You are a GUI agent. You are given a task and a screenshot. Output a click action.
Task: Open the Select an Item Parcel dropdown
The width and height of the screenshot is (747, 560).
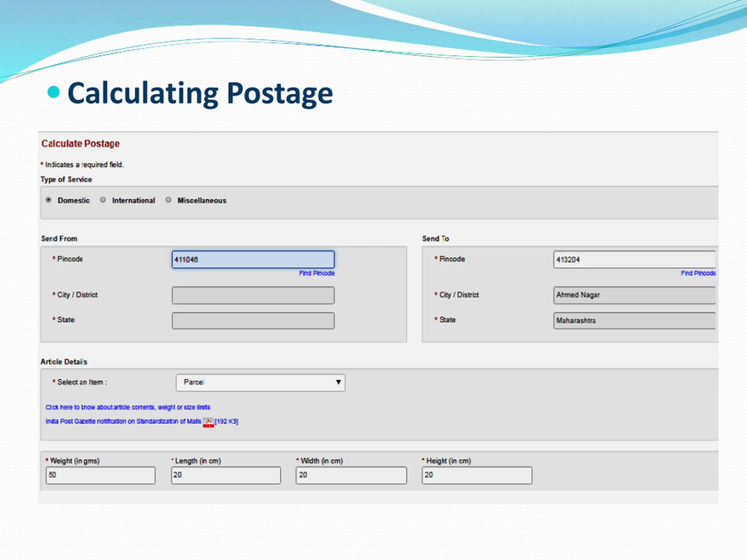point(260,382)
